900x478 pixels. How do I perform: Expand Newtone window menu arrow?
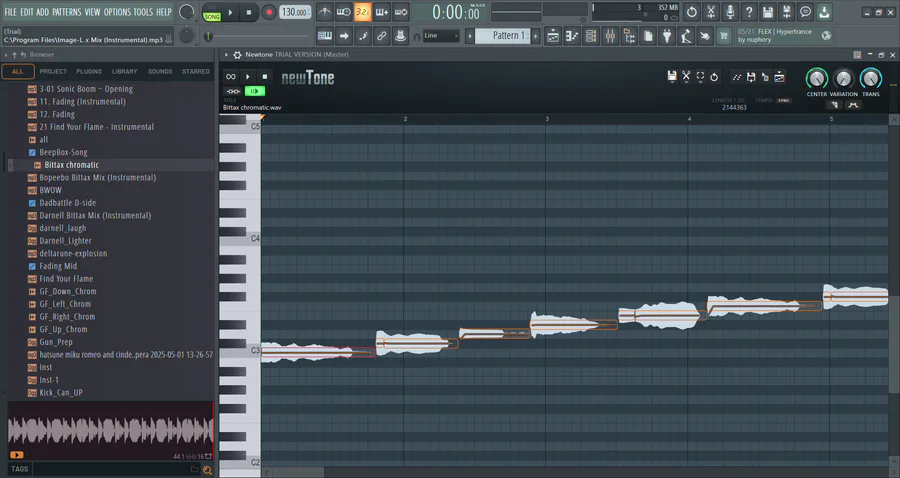pos(226,55)
